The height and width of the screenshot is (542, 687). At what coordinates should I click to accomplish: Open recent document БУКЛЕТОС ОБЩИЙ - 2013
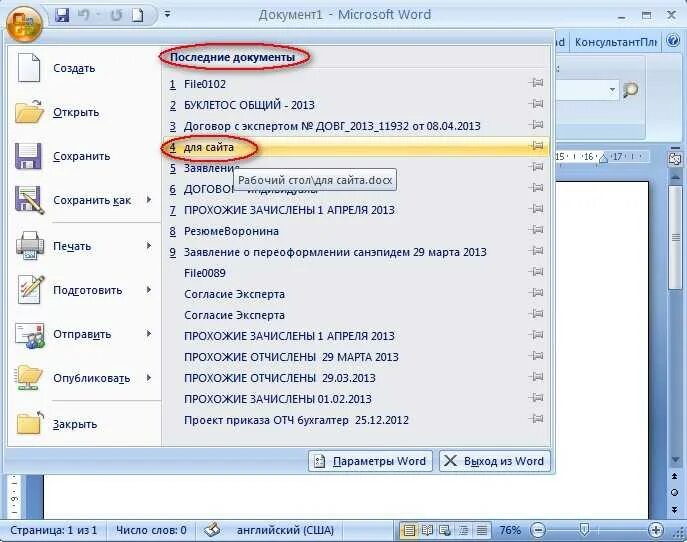[x=356, y=105]
